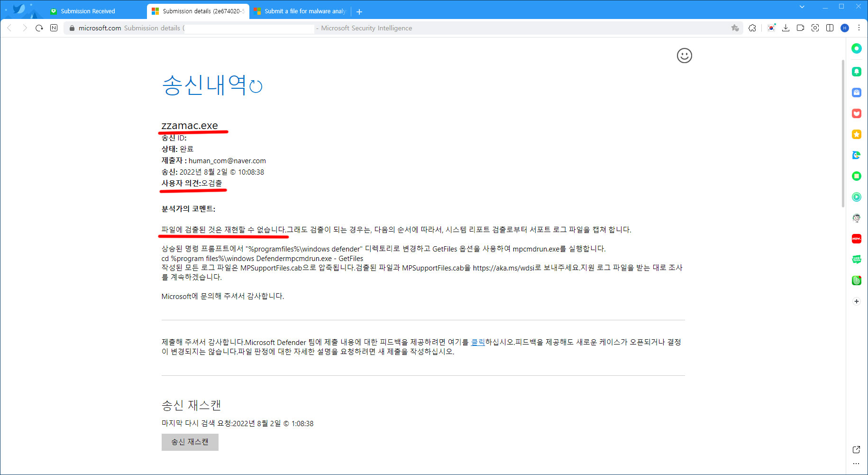Switch to Submit a file for malware tab
The height and width of the screenshot is (475, 868).
click(300, 11)
